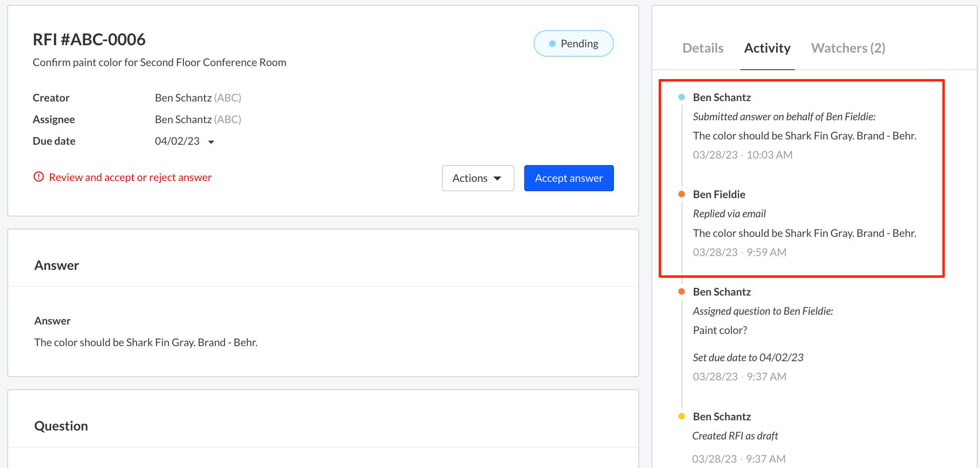Click the Replied via email activity text
This screenshot has height=468, width=980.
pyautogui.click(x=729, y=214)
